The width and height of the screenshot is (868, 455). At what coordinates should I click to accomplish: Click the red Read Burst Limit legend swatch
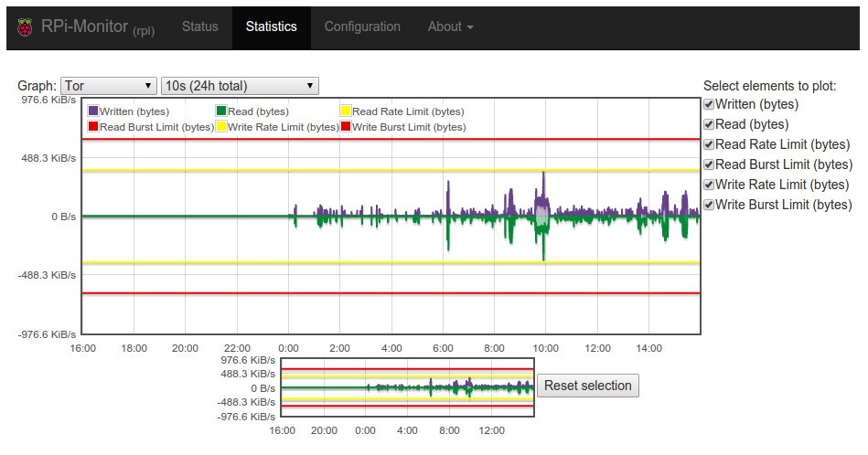(93, 127)
